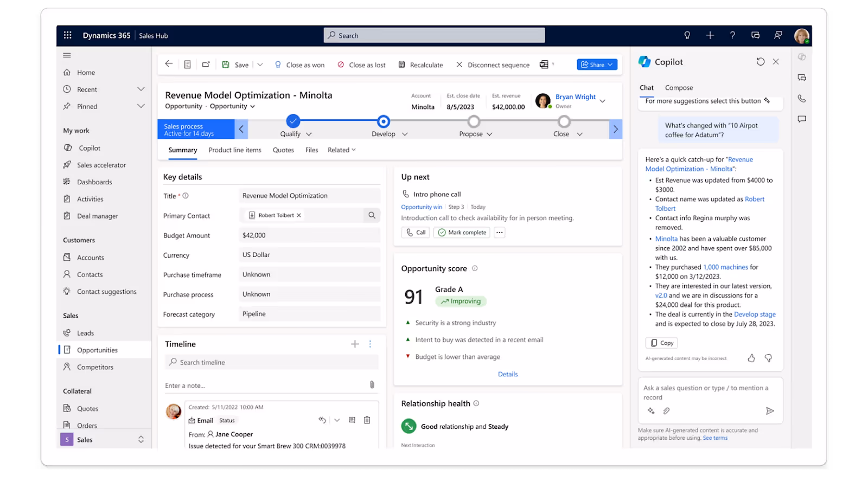
Task: Refresh the Copilot pane
Action: tap(761, 62)
